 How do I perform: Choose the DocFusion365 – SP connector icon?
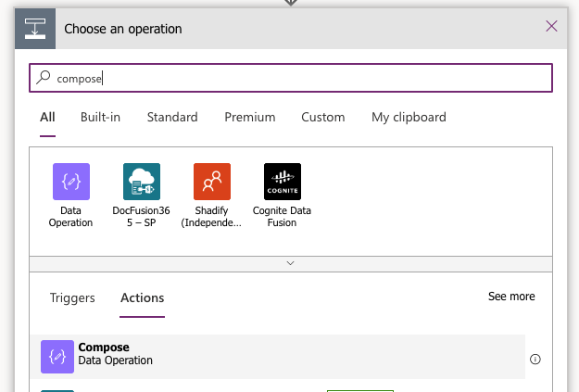[x=141, y=182]
